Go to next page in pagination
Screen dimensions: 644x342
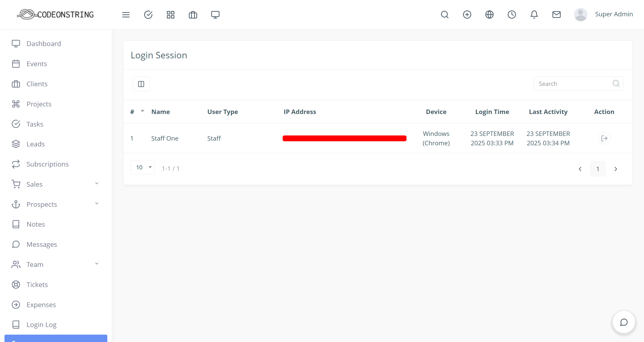(616, 169)
